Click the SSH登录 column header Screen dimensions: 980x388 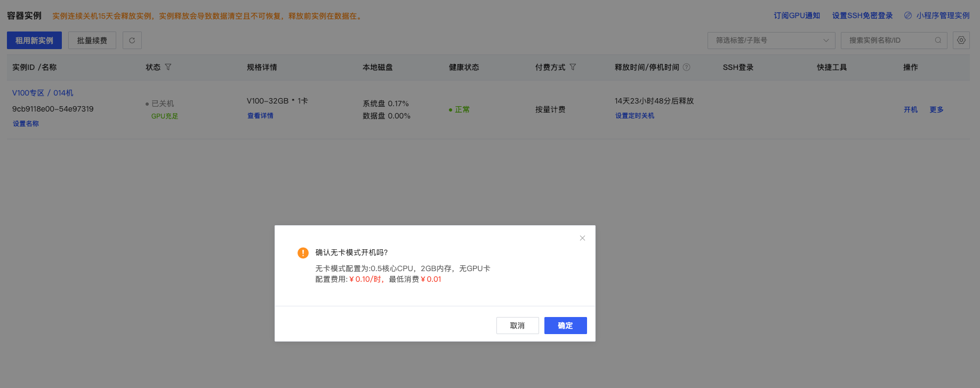(x=738, y=67)
